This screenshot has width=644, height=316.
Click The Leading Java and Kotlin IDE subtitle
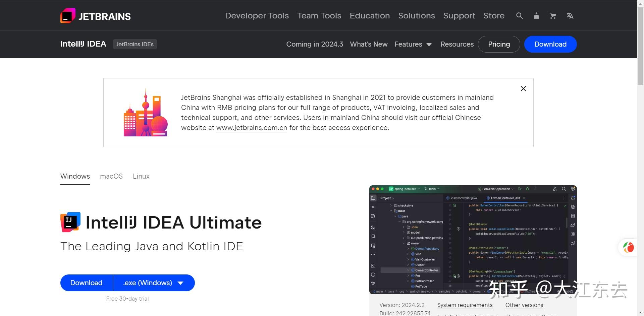pyautogui.click(x=152, y=246)
